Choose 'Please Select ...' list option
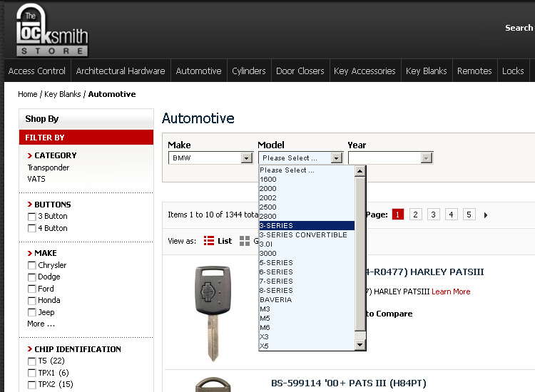The image size is (535, 392). click(307, 170)
